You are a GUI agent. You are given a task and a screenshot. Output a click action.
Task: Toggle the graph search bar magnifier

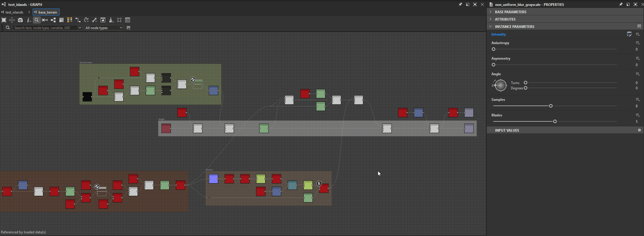pyautogui.click(x=36, y=20)
